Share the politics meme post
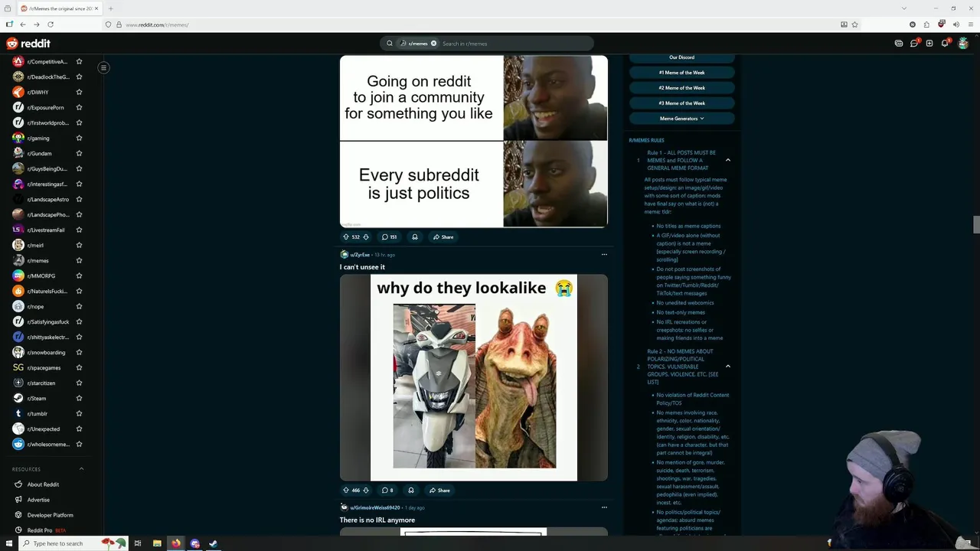The height and width of the screenshot is (551, 980). tap(443, 237)
